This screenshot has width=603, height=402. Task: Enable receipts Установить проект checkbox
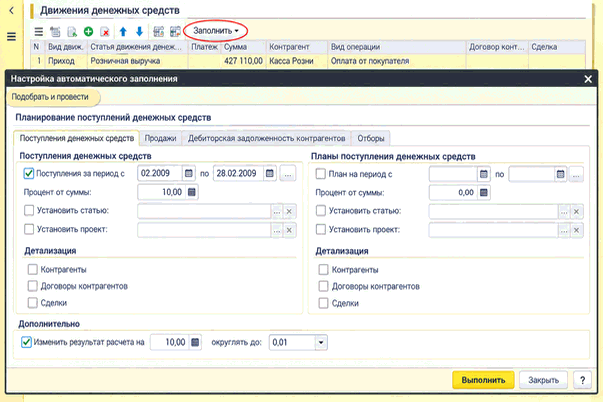click(x=29, y=229)
